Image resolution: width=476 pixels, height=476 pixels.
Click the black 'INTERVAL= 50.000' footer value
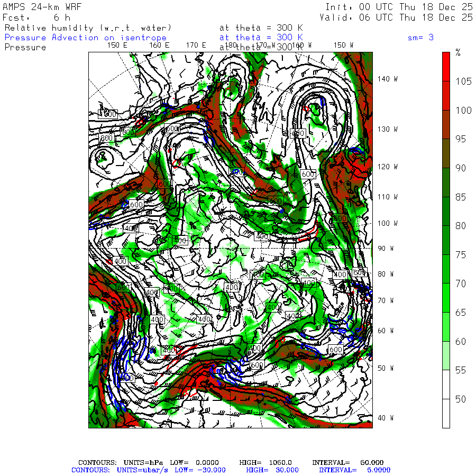(x=348, y=463)
